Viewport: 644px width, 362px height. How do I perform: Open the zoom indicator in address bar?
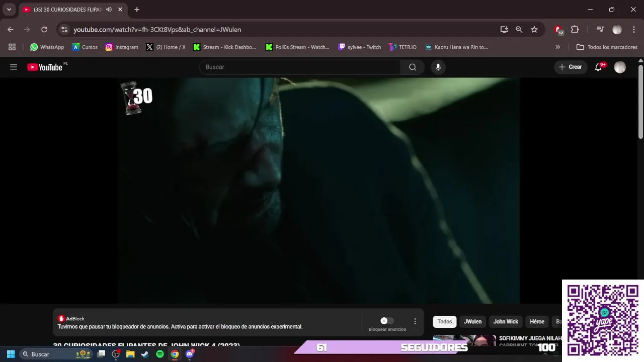[519, 30]
